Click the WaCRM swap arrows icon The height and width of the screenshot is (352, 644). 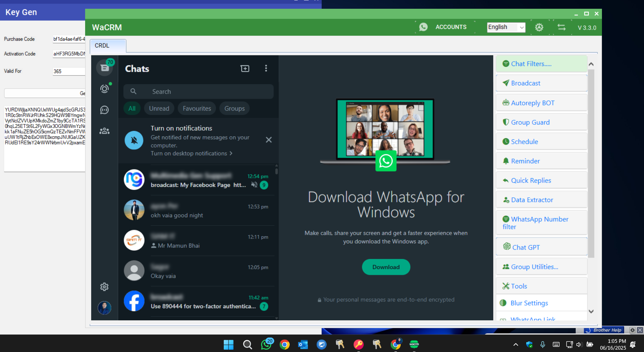tap(562, 27)
